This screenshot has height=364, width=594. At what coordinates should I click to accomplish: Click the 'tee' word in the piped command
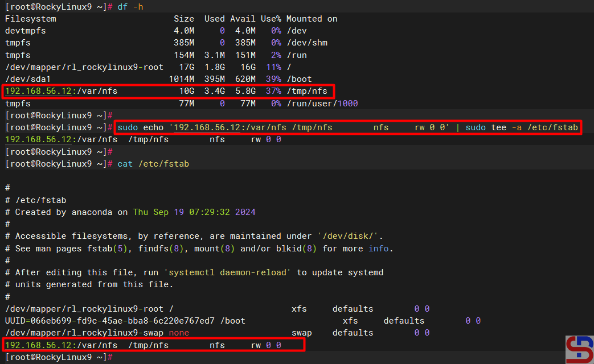tap(499, 127)
